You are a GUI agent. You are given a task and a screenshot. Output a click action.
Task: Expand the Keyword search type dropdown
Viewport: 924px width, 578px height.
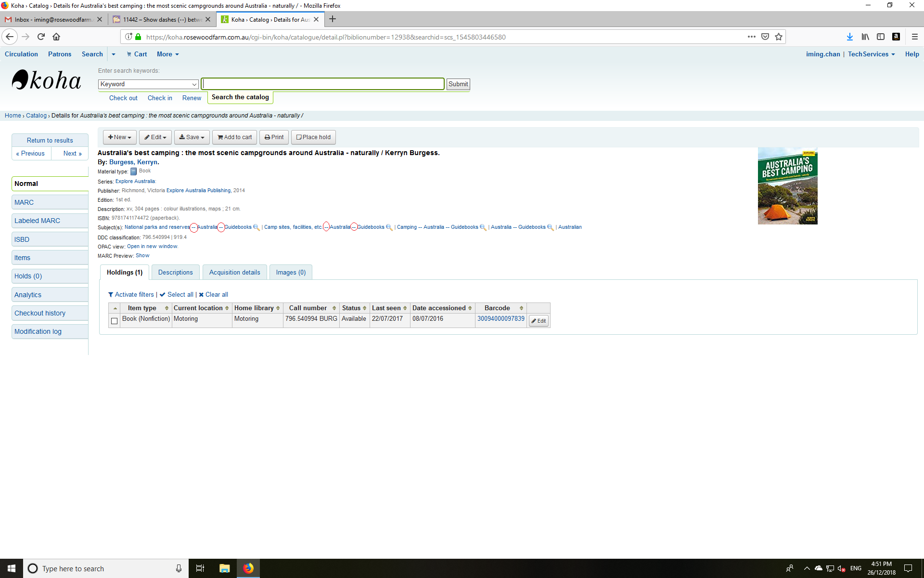point(148,84)
